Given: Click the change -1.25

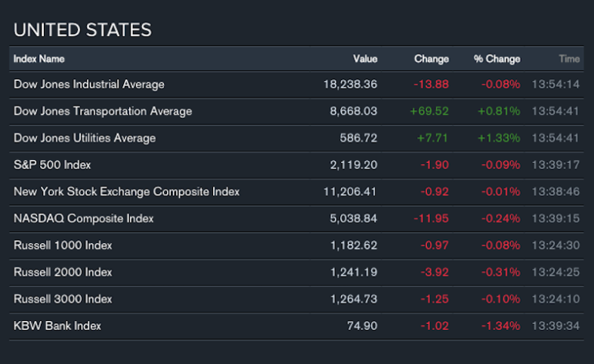Looking at the screenshot, I should [435, 299].
